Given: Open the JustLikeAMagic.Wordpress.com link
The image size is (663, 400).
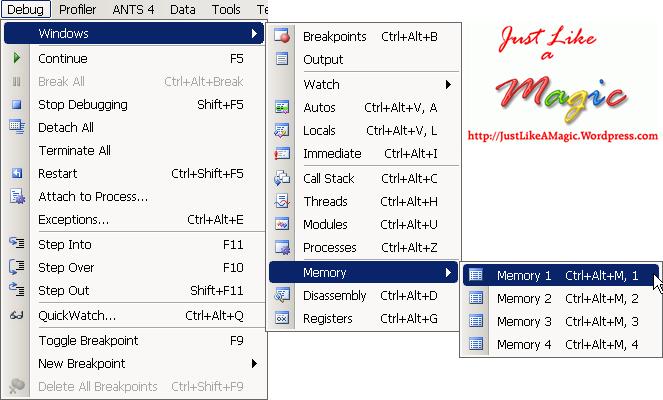Looking at the screenshot, I should pos(563,136).
